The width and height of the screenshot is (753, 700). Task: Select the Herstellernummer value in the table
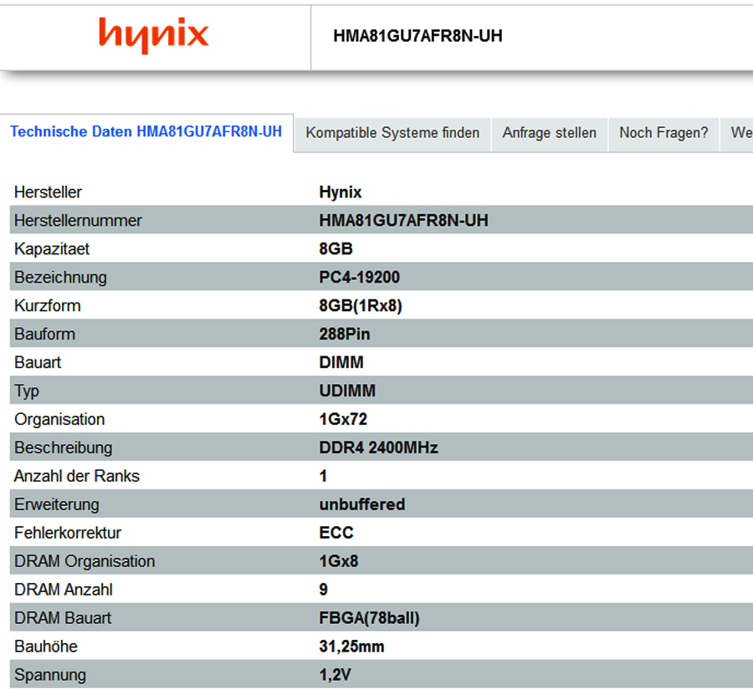(x=403, y=221)
